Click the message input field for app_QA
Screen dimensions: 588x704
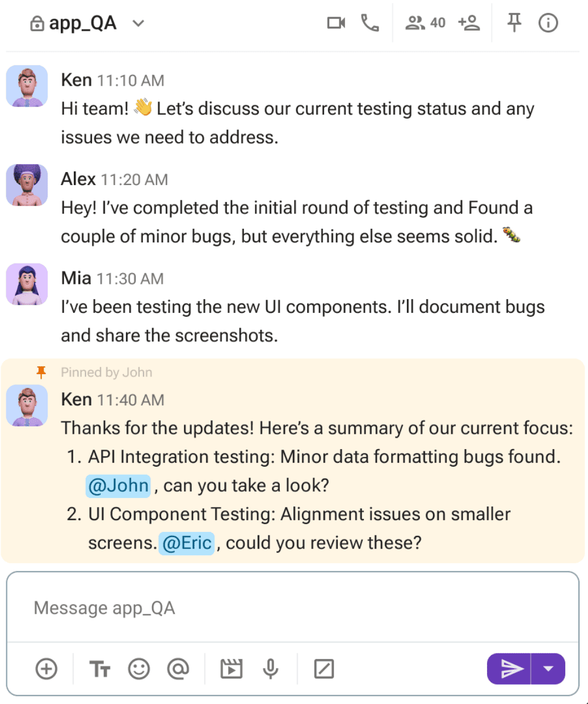pyautogui.click(x=227, y=607)
